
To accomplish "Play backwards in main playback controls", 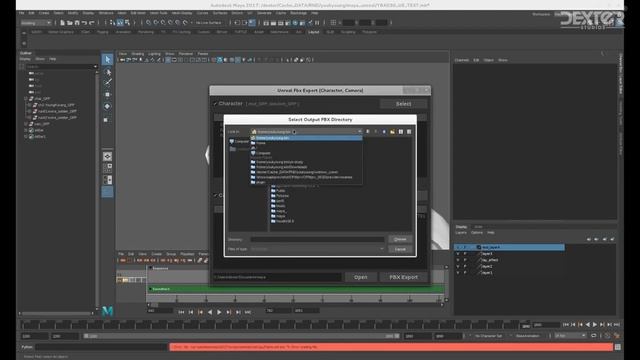I will pyautogui.click(x=588, y=324).
